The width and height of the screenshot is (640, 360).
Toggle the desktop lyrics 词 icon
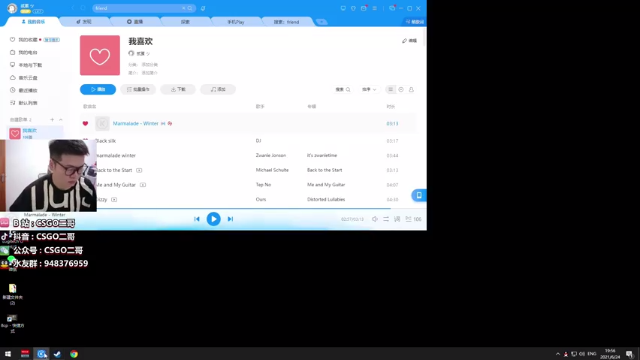(397, 219)
